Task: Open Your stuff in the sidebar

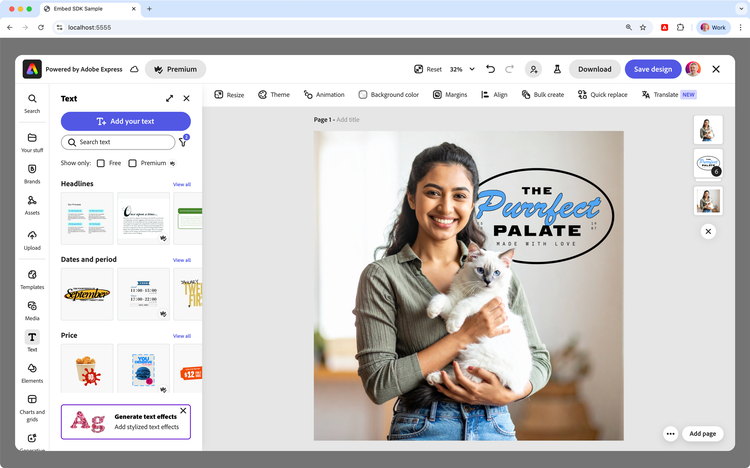Action: 32,142
